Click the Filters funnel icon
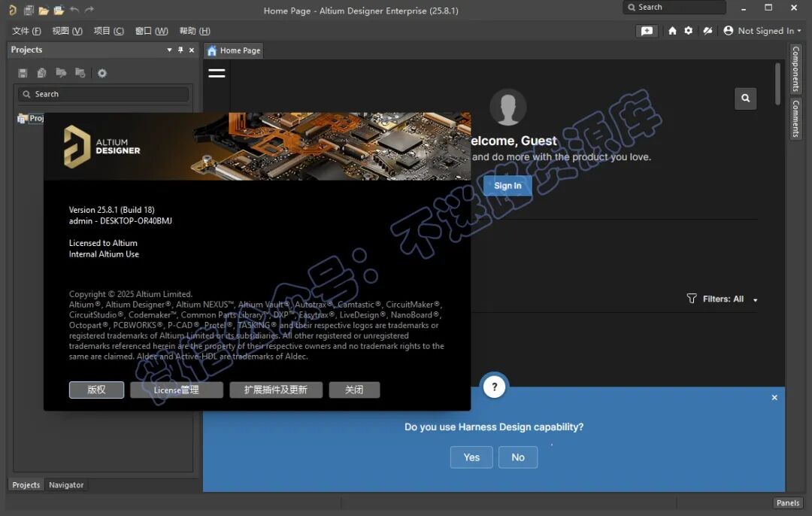 [692, 299]
